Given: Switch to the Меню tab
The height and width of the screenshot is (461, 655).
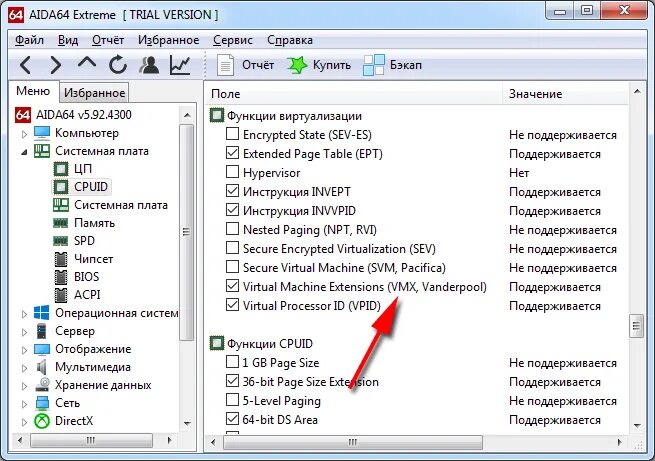Looking at the screenshot, I should (33, 91).
